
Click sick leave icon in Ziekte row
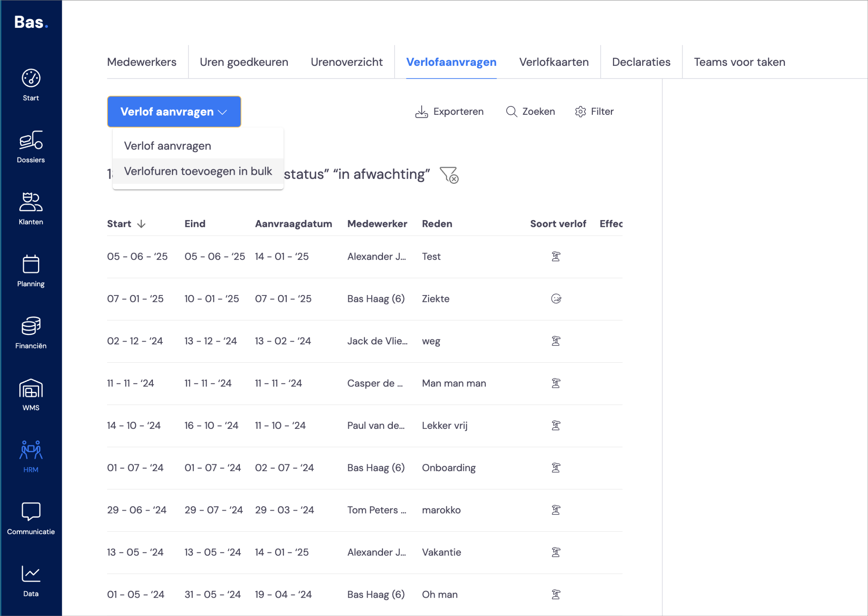[556, 299]
